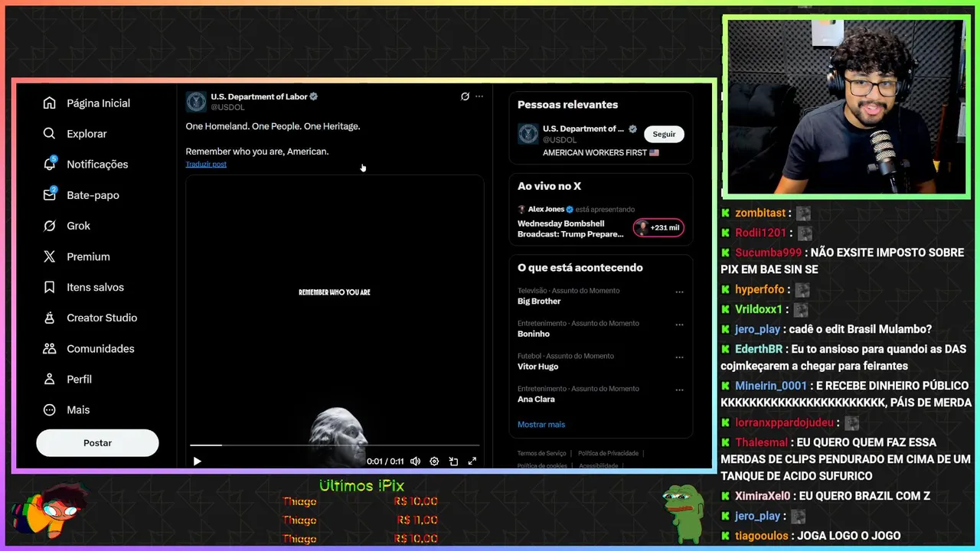Click the Pepe frog emote overlay
The image size is (980, 551).
tap(684, 514)
